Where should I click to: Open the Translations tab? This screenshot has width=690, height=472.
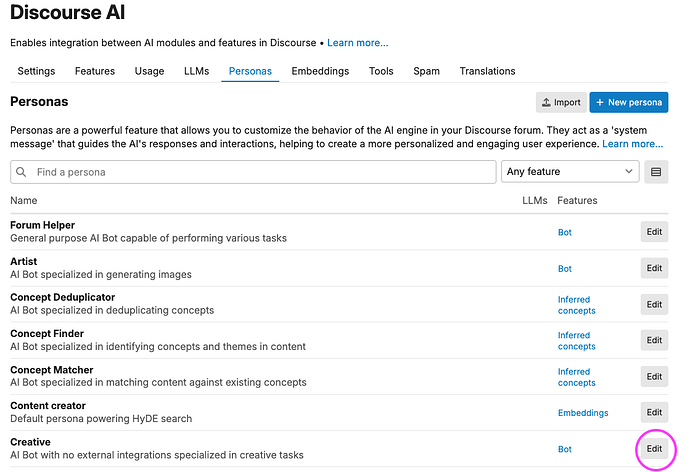pos(487,71)
